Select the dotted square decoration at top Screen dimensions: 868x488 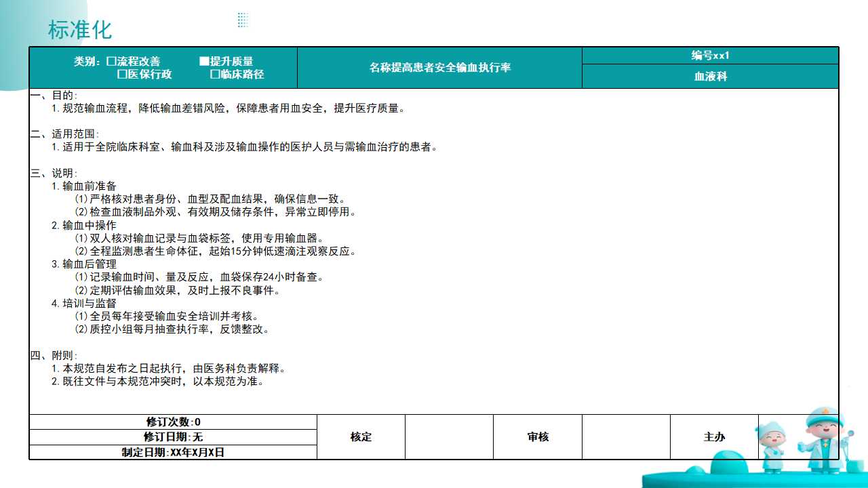click(x=243, y=20)
